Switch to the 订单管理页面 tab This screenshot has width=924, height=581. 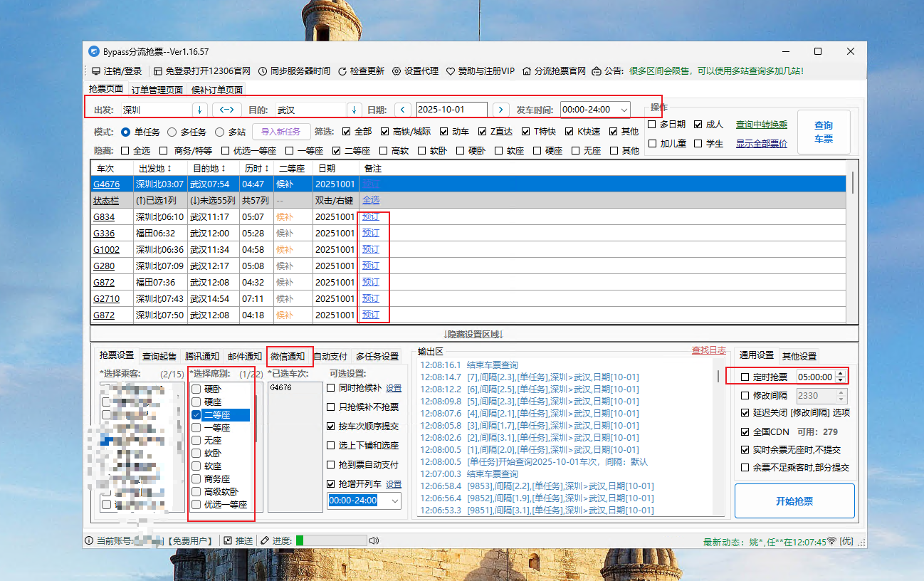[x=157, y=90]
